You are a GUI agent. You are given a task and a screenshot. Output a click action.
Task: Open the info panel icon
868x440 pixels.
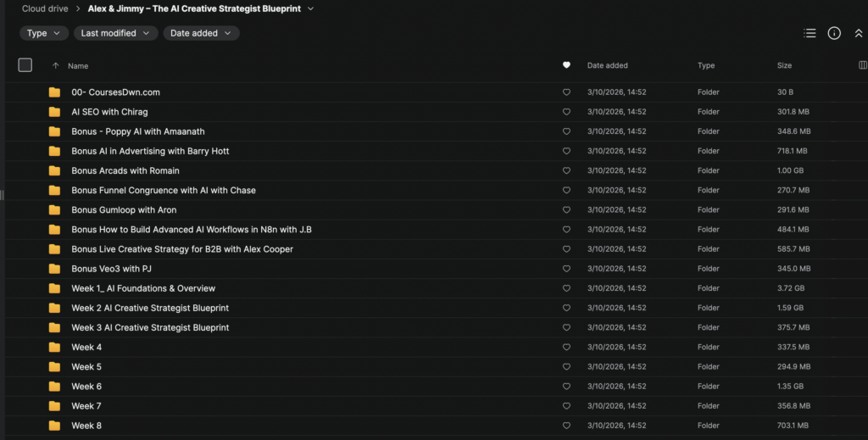tap(834, 33)
